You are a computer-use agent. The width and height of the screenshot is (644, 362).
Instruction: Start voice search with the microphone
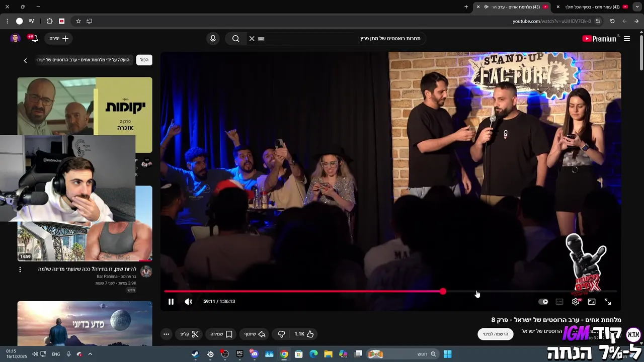pyautogui.click(x=213, y=39)
